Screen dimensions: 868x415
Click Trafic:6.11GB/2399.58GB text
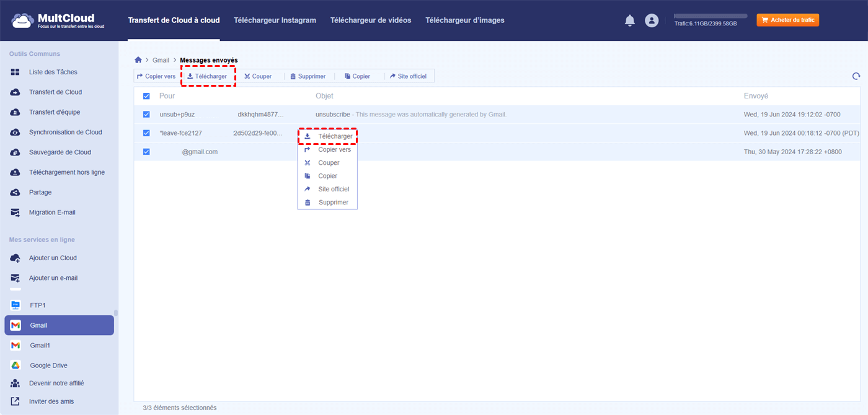click(706, 24)
